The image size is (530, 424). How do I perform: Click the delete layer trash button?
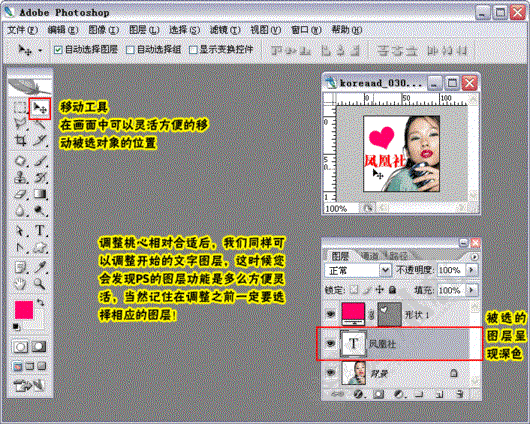tap(459, 394)
